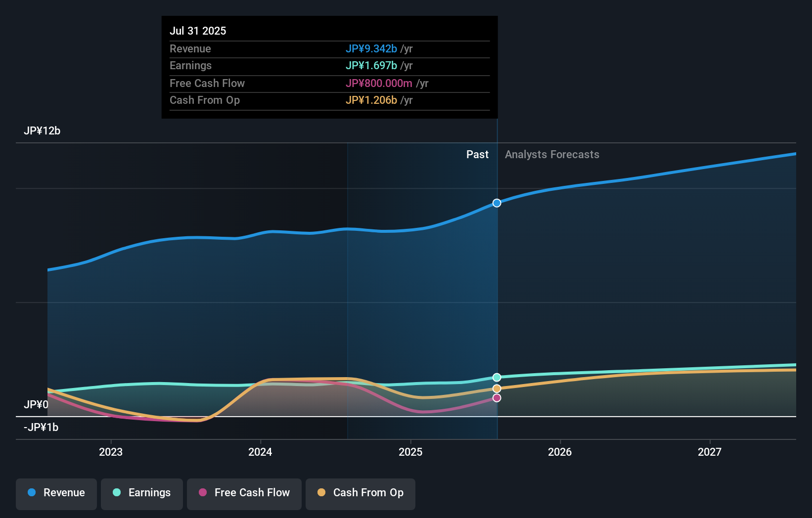Expand the Analysts Forecasts section

[x=552, y=155]
